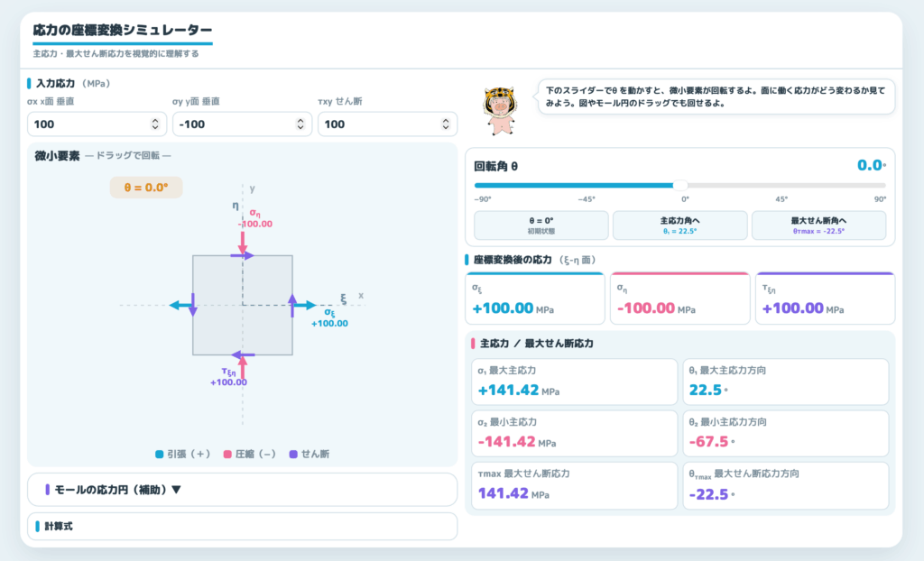Click the left-face purple shear arrow

click(x=193, y=305)
